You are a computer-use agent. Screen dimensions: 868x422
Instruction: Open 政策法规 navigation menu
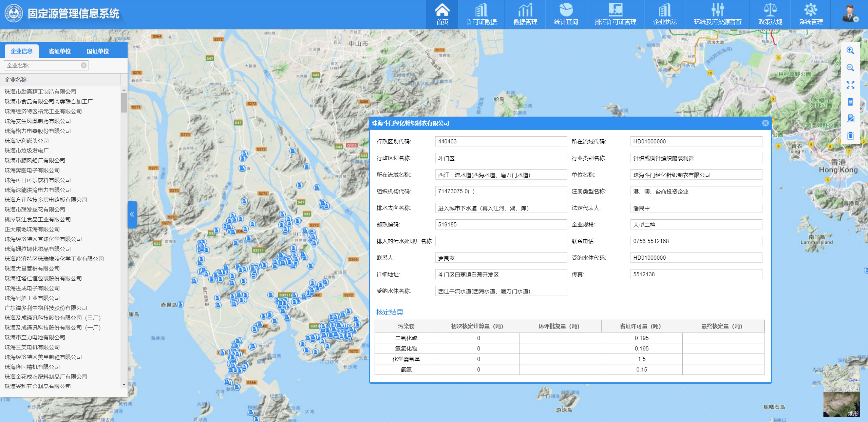(770, 14)
